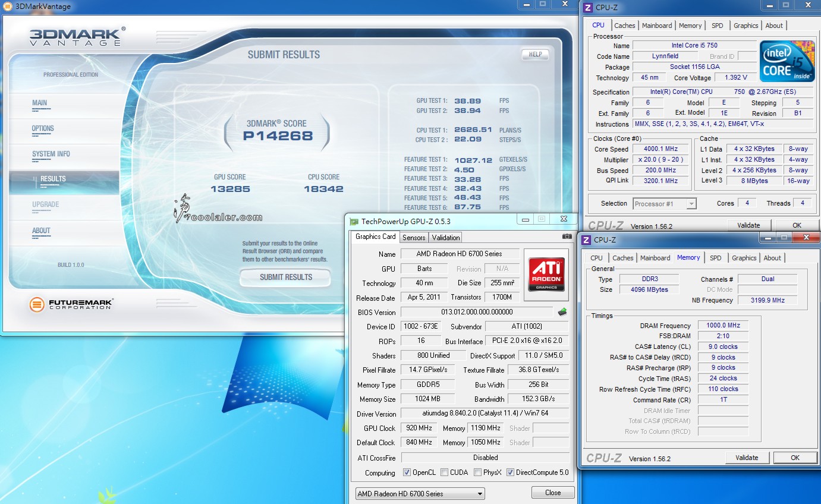This screenshot has height=504, width=821.
Task: Select RESULTS in the 3DMark sidebar
Action: pyautogui.click(x=64, y=181)
